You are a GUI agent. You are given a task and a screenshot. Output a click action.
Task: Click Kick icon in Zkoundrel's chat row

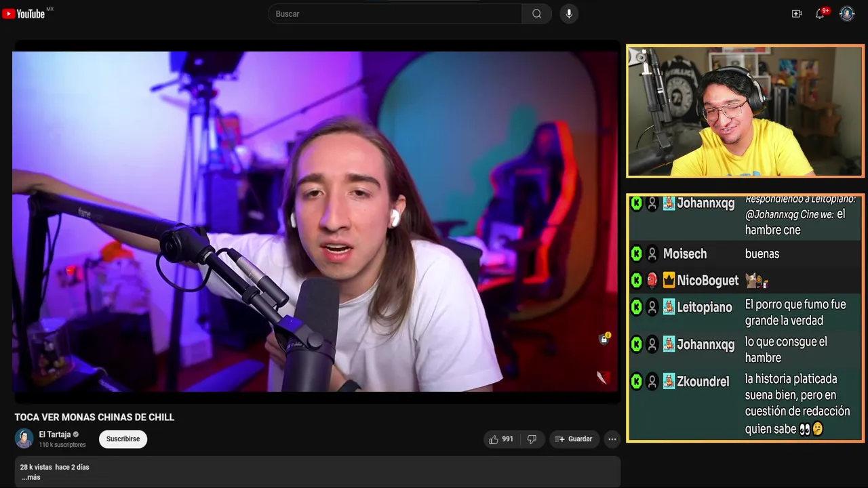(636, 382)
